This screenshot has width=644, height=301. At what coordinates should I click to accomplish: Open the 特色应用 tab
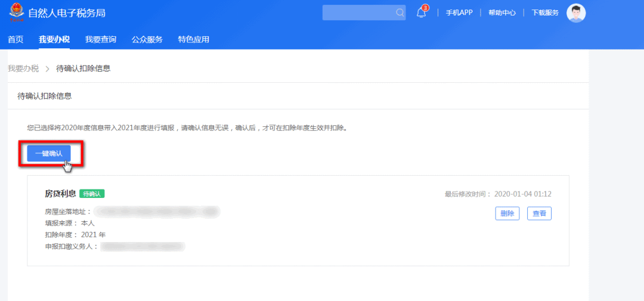[x=193, y=39]
